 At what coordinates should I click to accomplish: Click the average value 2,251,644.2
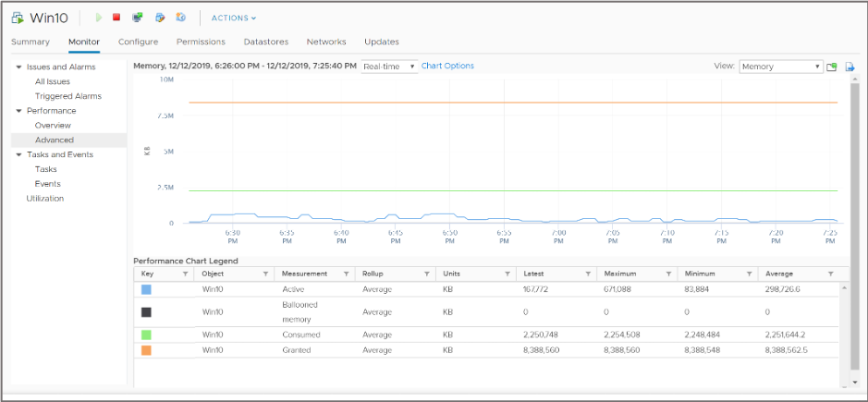click(x=785, y=335)
